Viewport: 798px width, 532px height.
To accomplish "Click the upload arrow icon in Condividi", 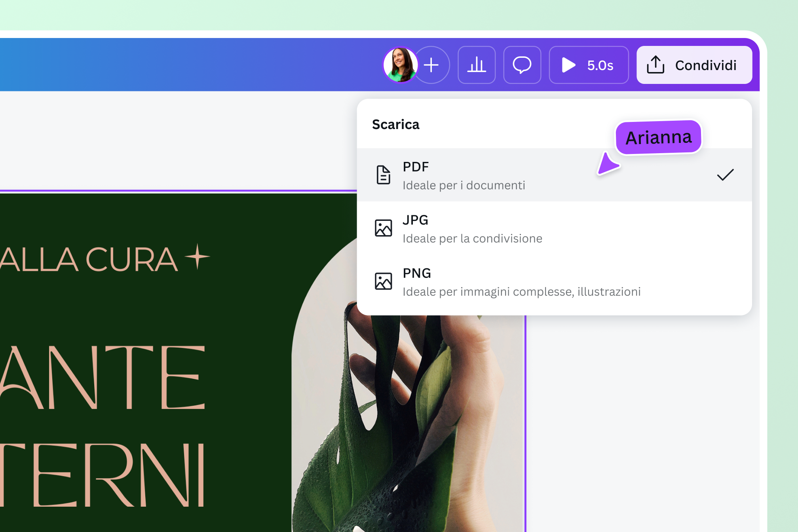I will pos(655,65).
